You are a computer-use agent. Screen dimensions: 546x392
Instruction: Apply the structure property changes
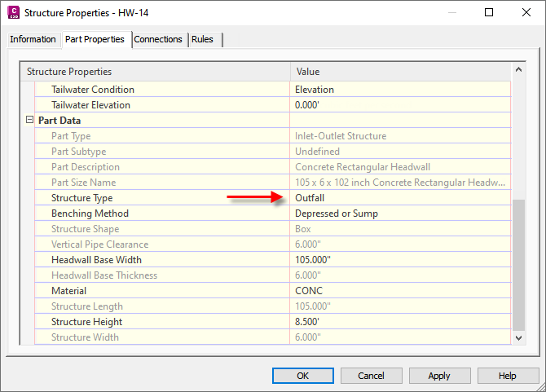pyautogui.click(x=439, y=376)
